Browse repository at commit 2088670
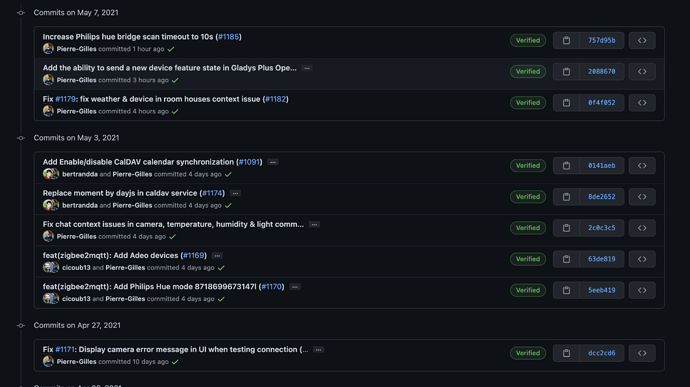690x387 pixels. (642, 72)
